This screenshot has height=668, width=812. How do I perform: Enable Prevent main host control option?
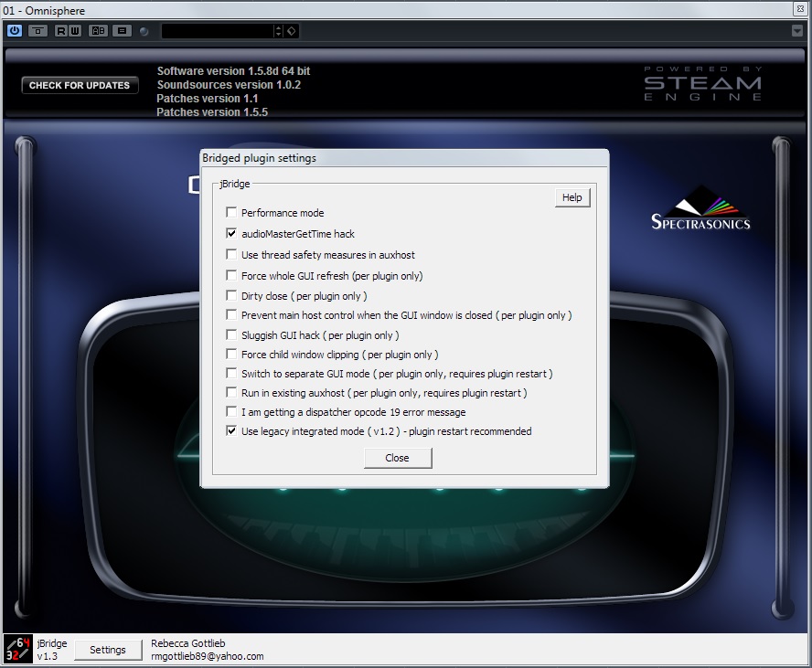pyautogui.click(x=231, y=314)
